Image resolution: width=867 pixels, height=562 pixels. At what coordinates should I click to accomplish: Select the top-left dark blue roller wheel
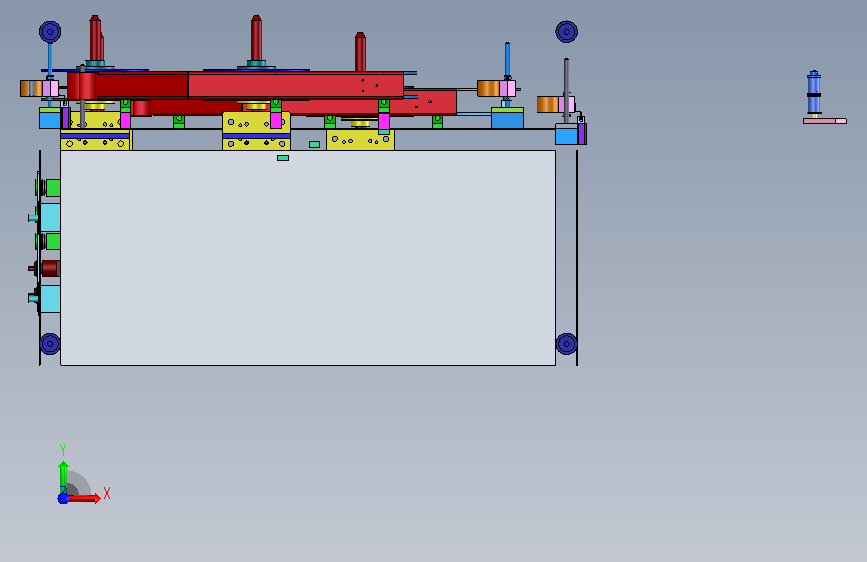pyautogui.click(x=50, y=32)
